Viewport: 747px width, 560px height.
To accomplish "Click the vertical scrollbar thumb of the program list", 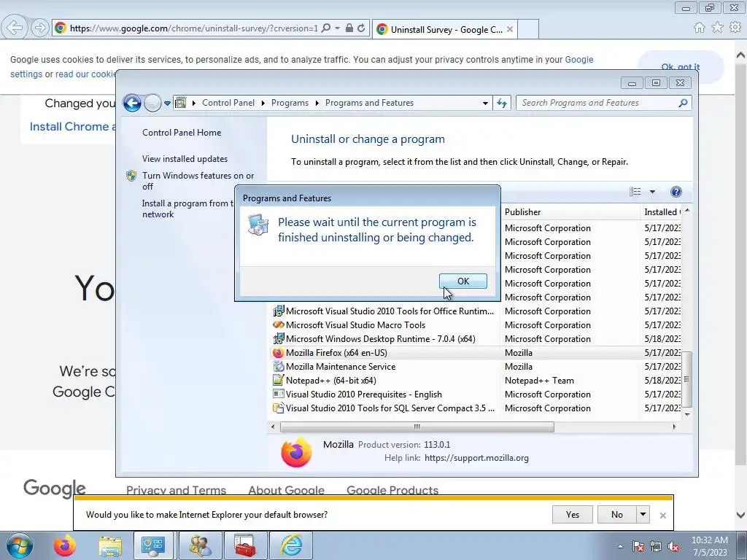I will coord(686,379).
